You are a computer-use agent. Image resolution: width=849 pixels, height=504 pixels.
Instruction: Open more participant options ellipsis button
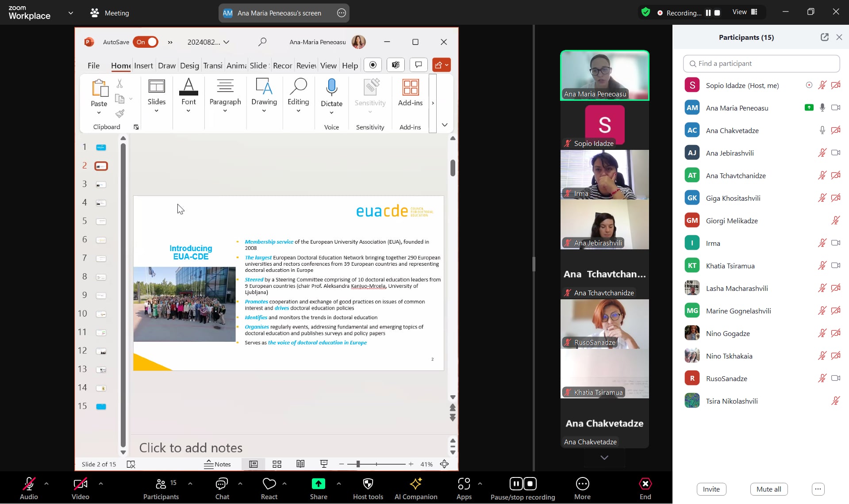[818, 489]
